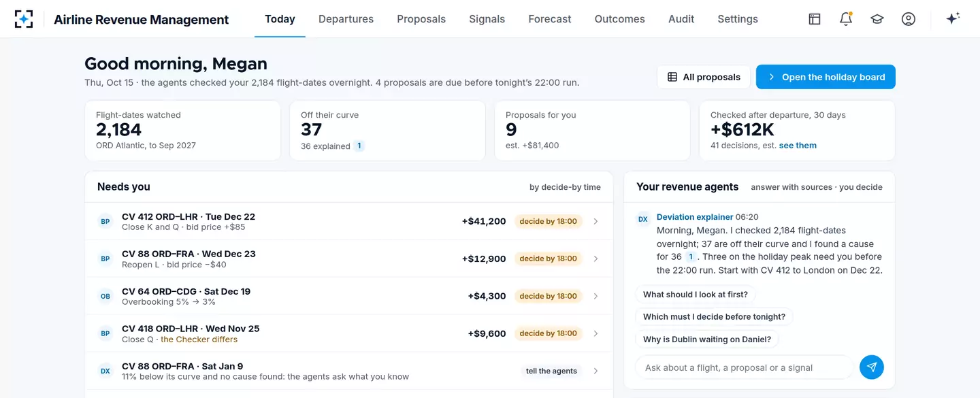The width and height of the screenshot is (980, 398).
Task: Click the 'by decide-by time' sort label
Action: click(565, 187)
